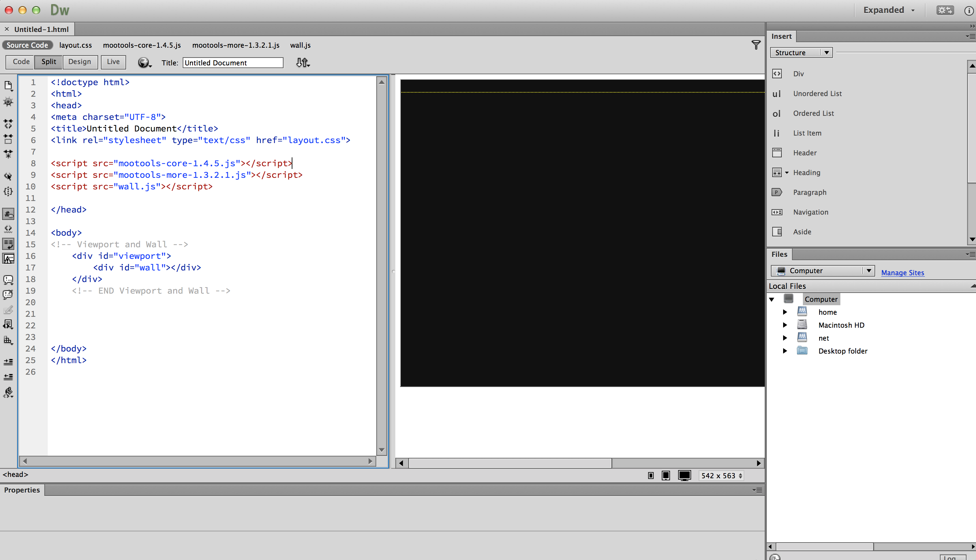Click the Check Page compatibility icon
Image resolution: width=976 pixels, height=560 pixels.
[303, 62]
